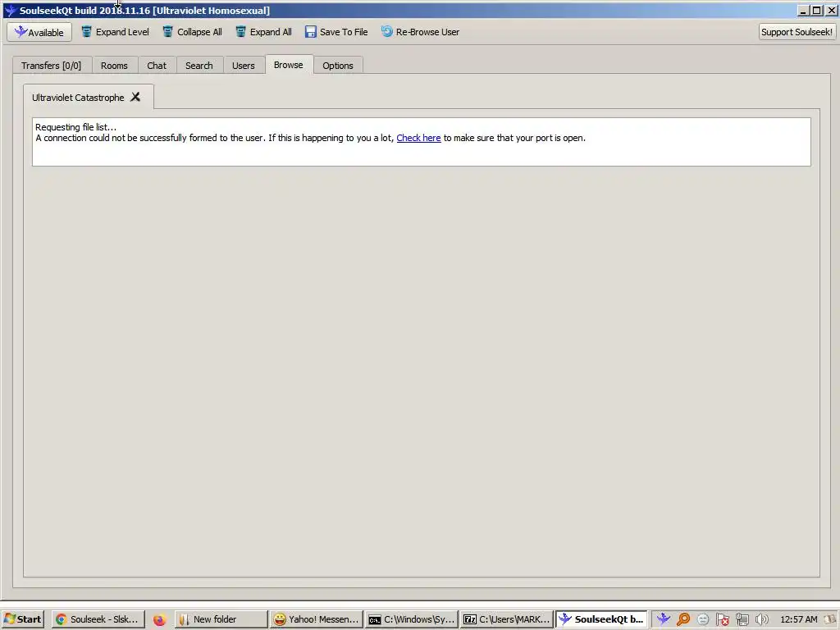Switch to the Rooms tab
Image resolution: width=840 pixels, height=630 pixels.
click(114, 66)
